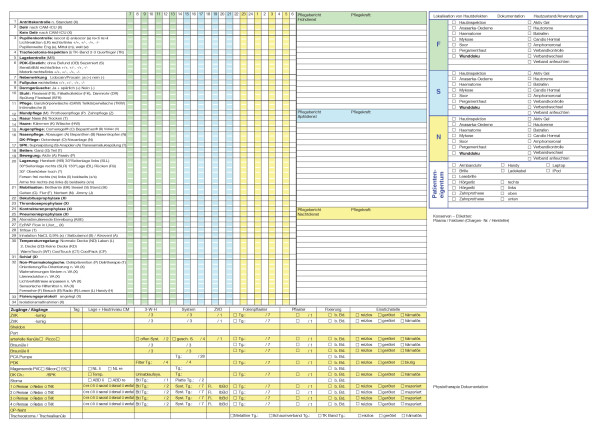600x426 pixels.
Task: Tick Wunddoku in the F section
Action: (456, 58)
